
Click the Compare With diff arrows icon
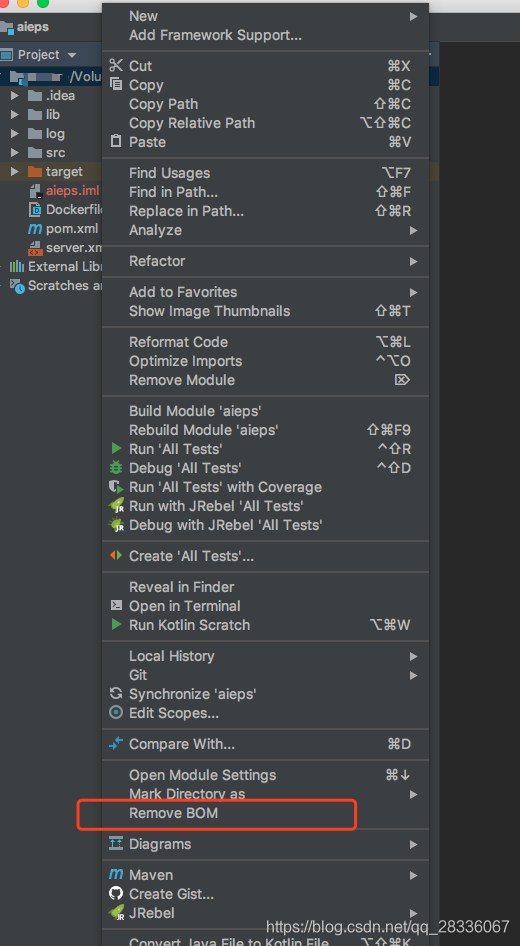116,743
